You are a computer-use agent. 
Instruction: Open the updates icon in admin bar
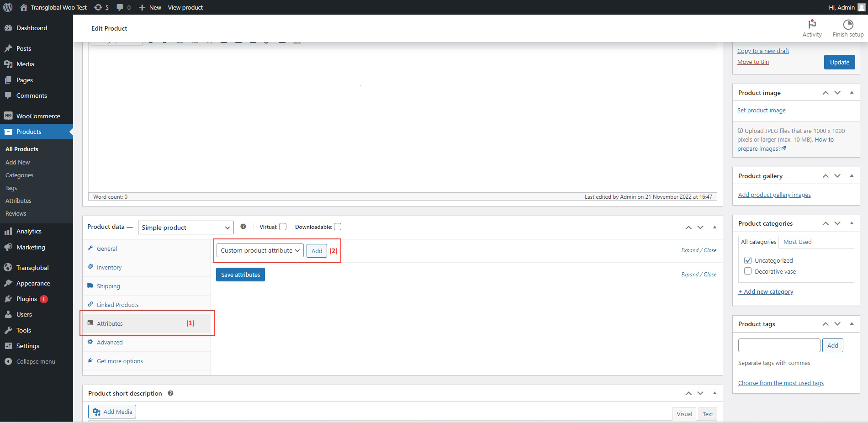(x=98, y=7)
